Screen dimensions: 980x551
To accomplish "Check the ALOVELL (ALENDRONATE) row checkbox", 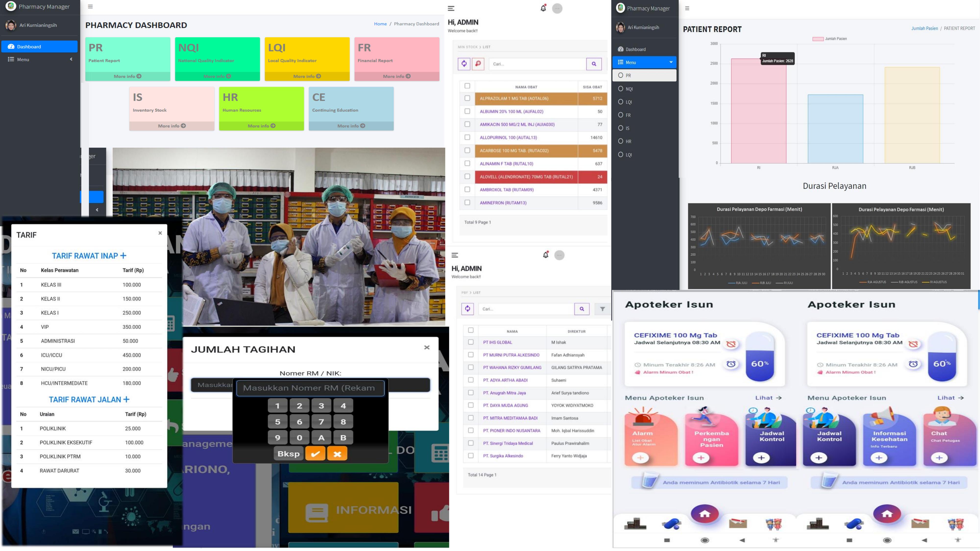I will click(x=467, y=176).
